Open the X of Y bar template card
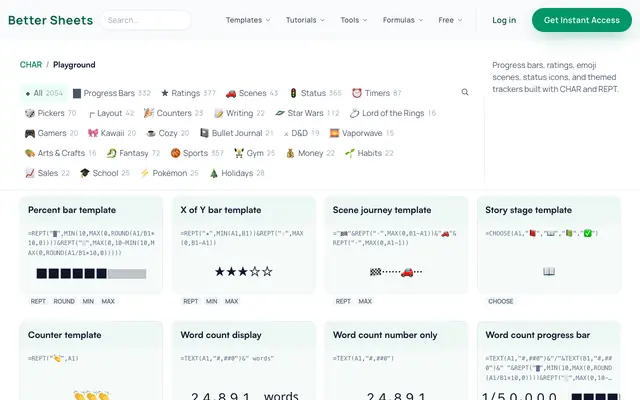 coord(244,245)
